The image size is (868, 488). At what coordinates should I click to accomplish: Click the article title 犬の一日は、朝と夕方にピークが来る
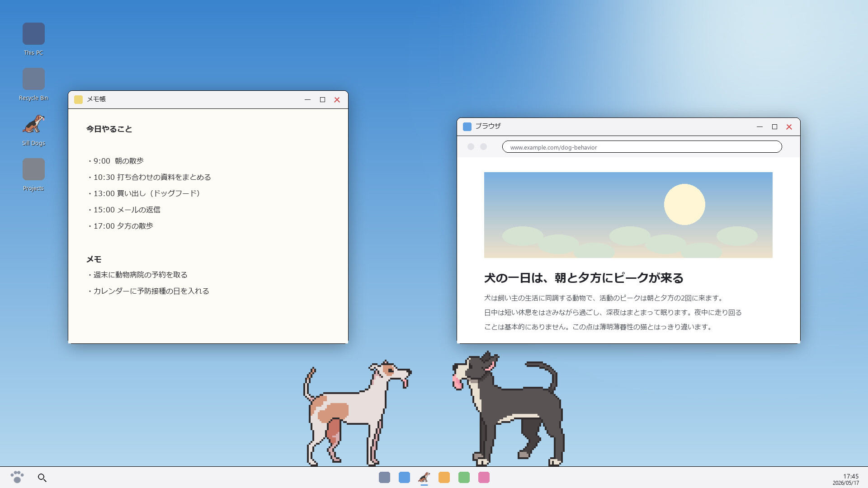584,278
